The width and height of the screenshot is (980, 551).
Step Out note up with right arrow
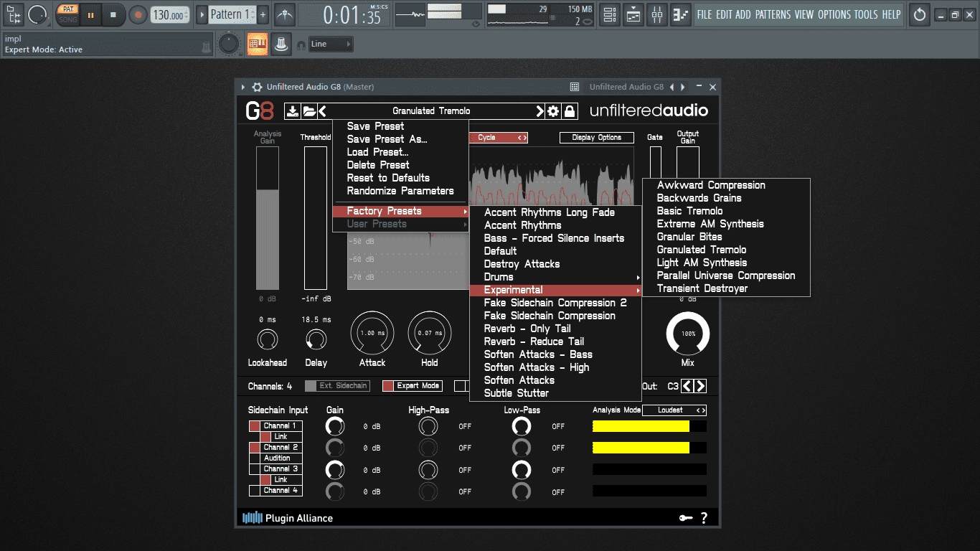(700, 386)
